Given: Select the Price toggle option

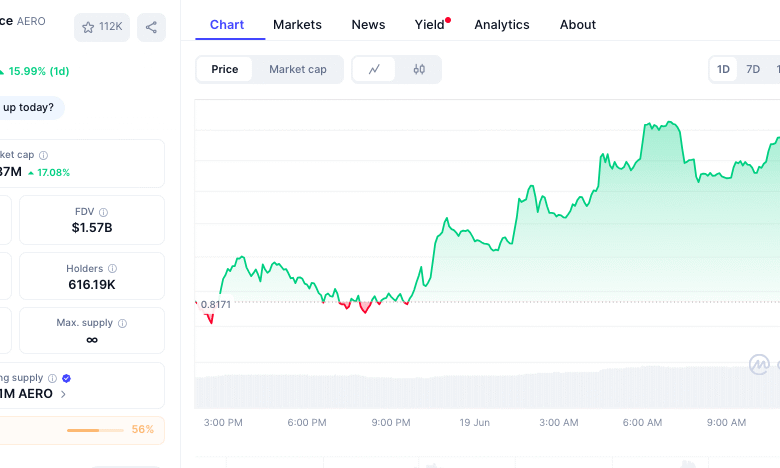Looking at the screenshot, I should click(x=225, y=69).
